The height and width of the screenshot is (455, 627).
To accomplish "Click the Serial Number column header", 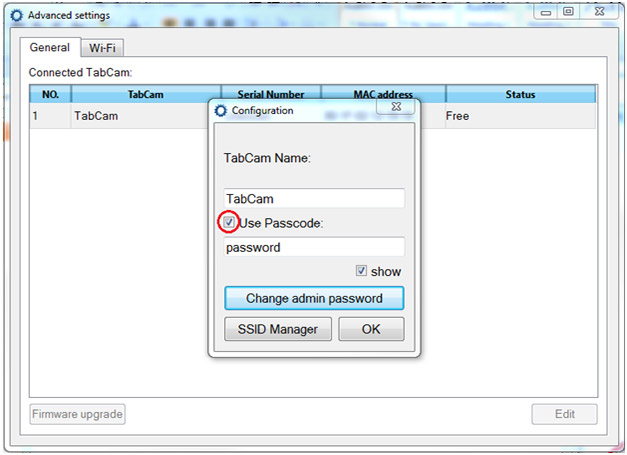I will [x=271, y=93].
